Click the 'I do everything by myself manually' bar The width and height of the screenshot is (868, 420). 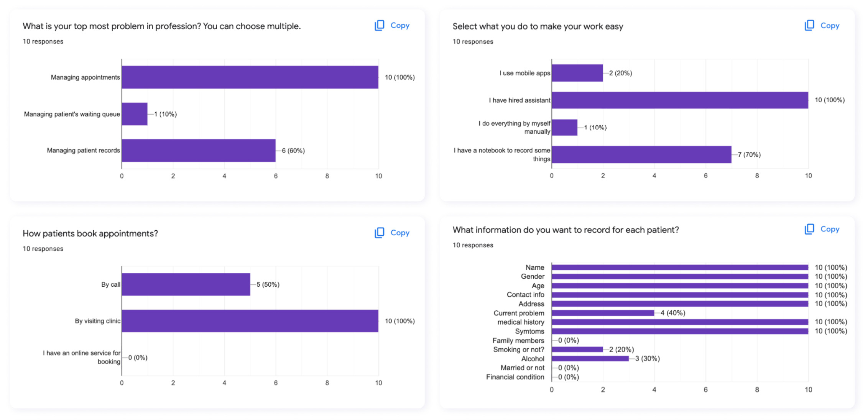[x=564, y=127]
